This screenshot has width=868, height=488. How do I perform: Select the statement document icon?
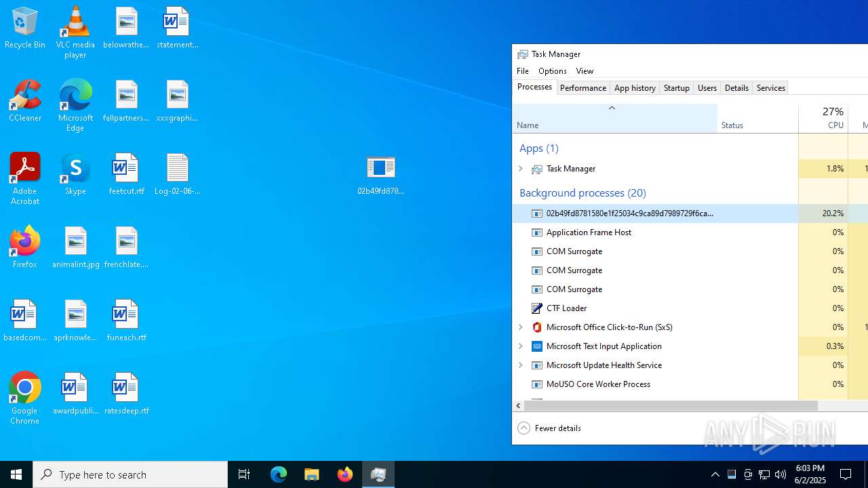(x=177, y=28)
